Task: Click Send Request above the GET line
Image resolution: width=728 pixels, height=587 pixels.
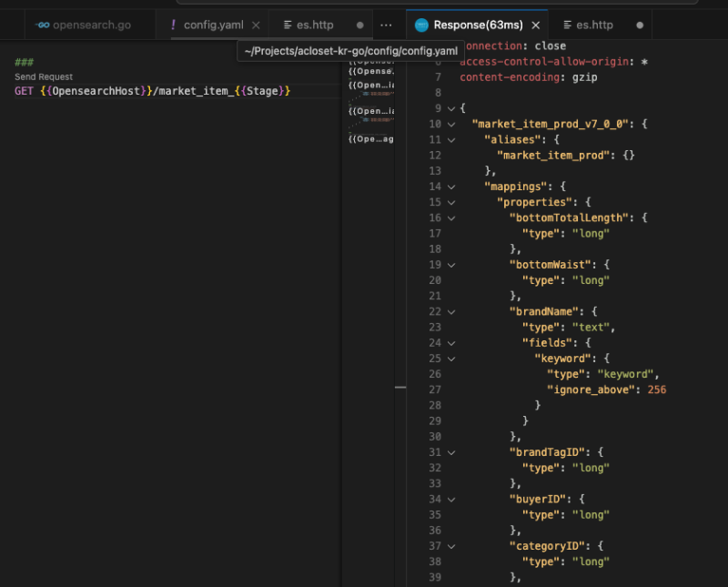Action: [44, 77]
